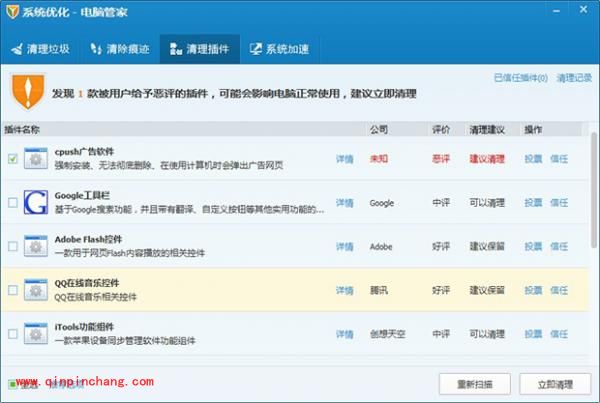Click the Adobe Flash控件 plugin icon
600x403 pixels.
36,246
